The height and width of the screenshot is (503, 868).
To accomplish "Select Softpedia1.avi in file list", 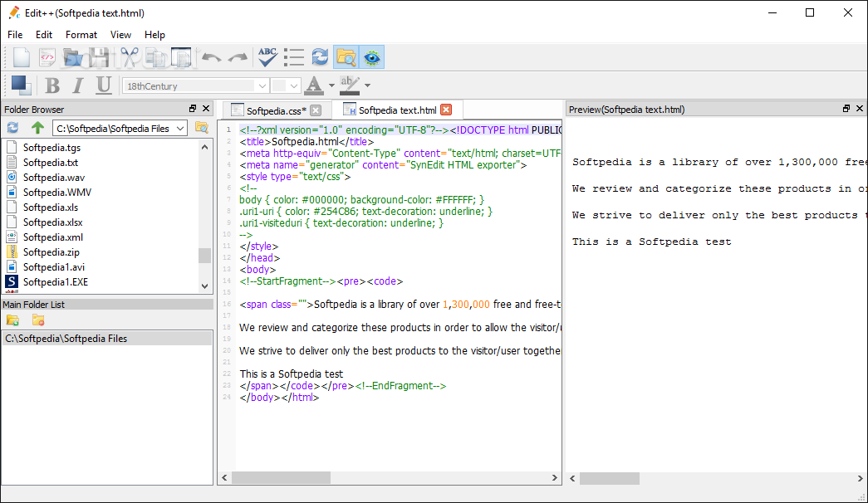I will [x=54, y=266].
